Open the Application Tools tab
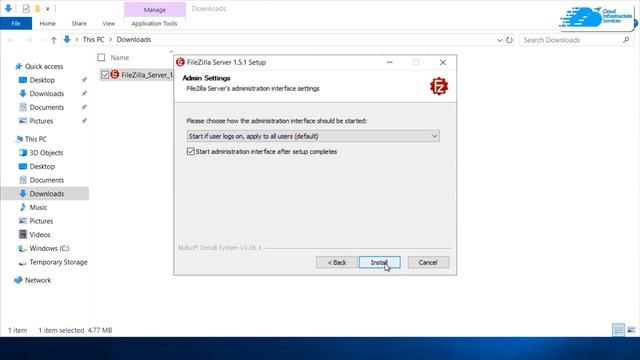This screenshot has height=360, width=640. pyautogui.click(x=154, y=23)
